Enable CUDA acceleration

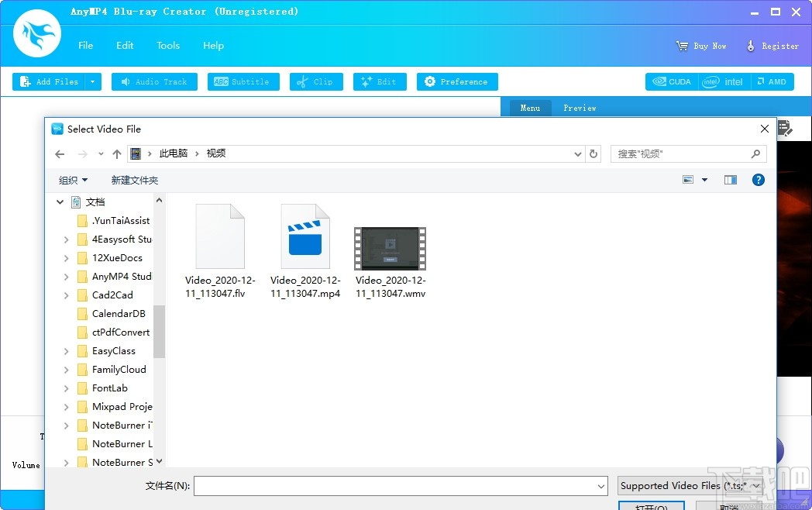[671, 81]
